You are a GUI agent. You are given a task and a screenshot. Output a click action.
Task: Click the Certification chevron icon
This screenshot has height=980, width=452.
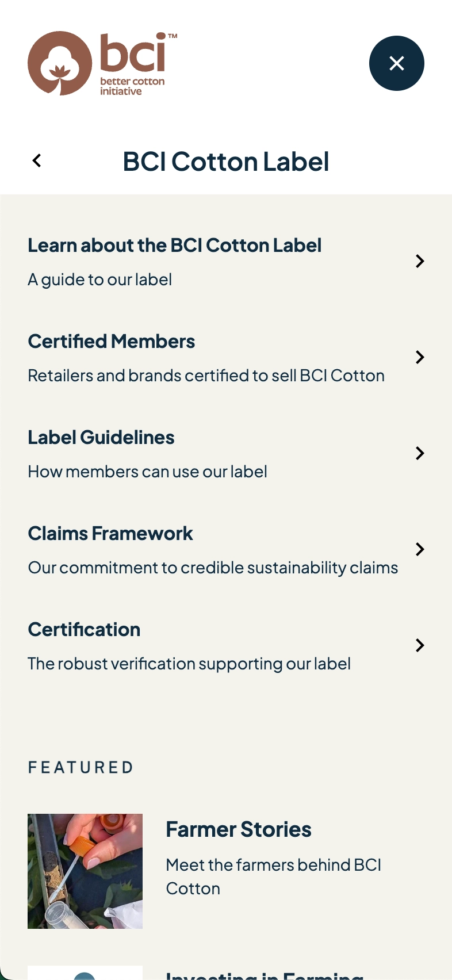420,645
